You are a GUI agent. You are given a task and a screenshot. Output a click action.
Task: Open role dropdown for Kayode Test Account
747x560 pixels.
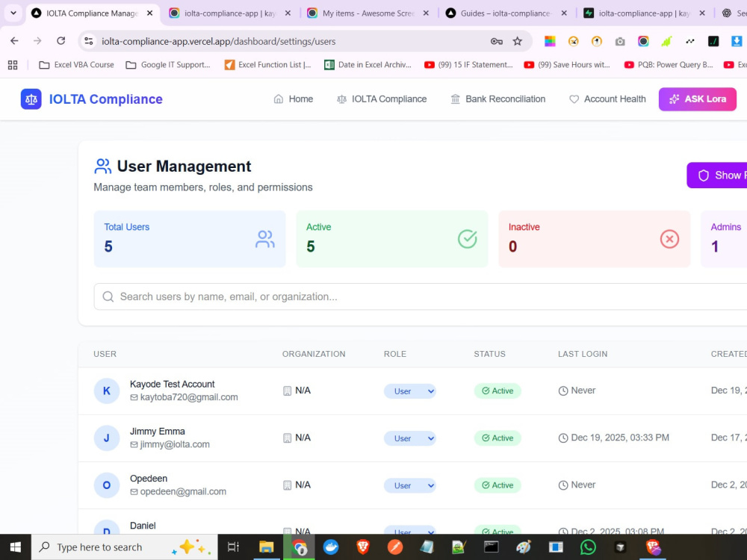coord(409,391)
